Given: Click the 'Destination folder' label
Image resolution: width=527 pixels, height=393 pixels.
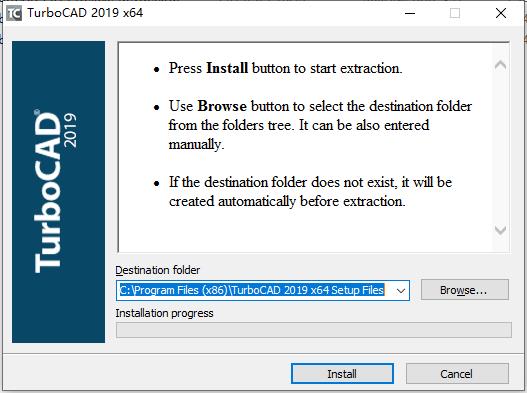Looking at the screenshot, I should point(158,270).
